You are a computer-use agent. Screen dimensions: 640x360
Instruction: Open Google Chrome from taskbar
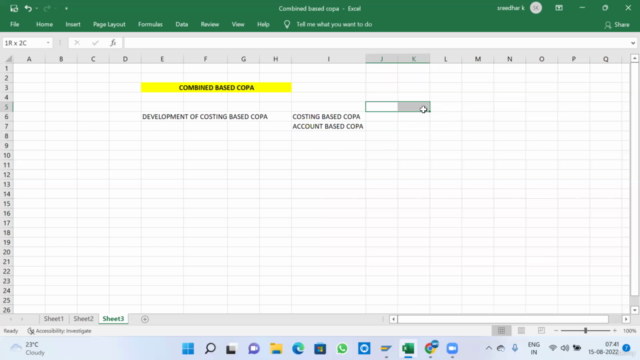[430, 349]
